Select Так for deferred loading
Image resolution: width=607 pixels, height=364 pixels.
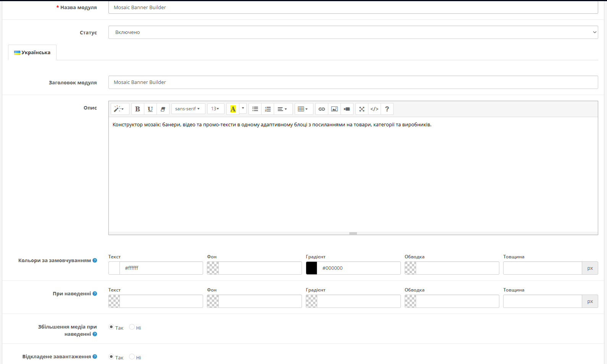click(111, 357)
